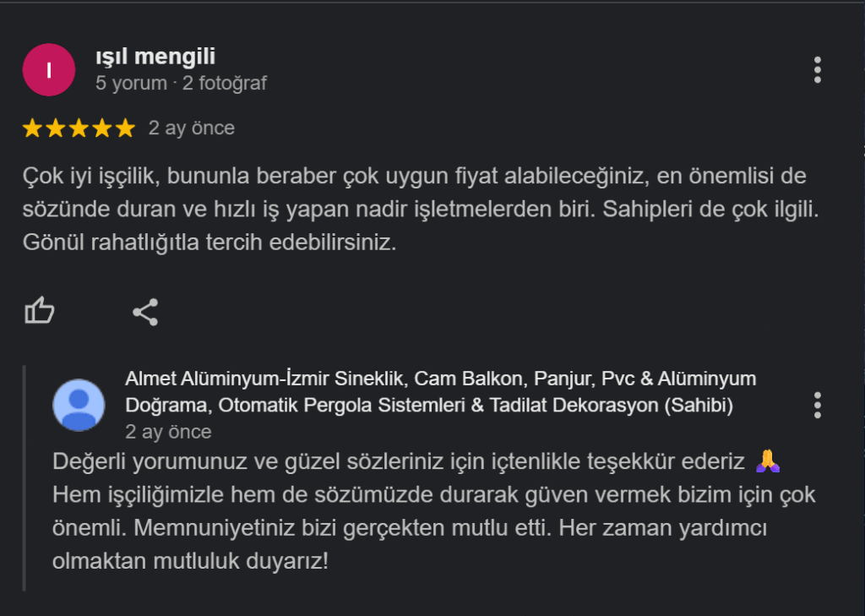Click the third star in the rating row
The width and height of the screenshot is (865, 616).
point(78,128)
